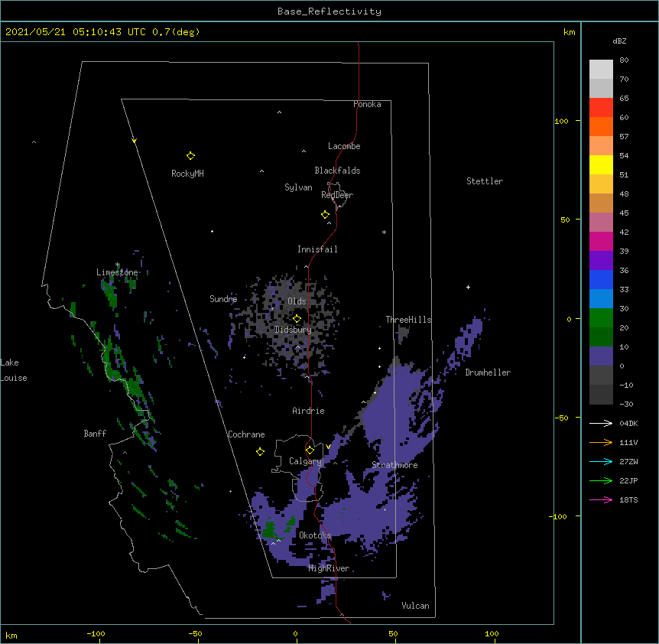Click the asterisk marker above Limestone label
Viewport: 659px width, 644px height.
pyautogui.click(x=118, y=265)
